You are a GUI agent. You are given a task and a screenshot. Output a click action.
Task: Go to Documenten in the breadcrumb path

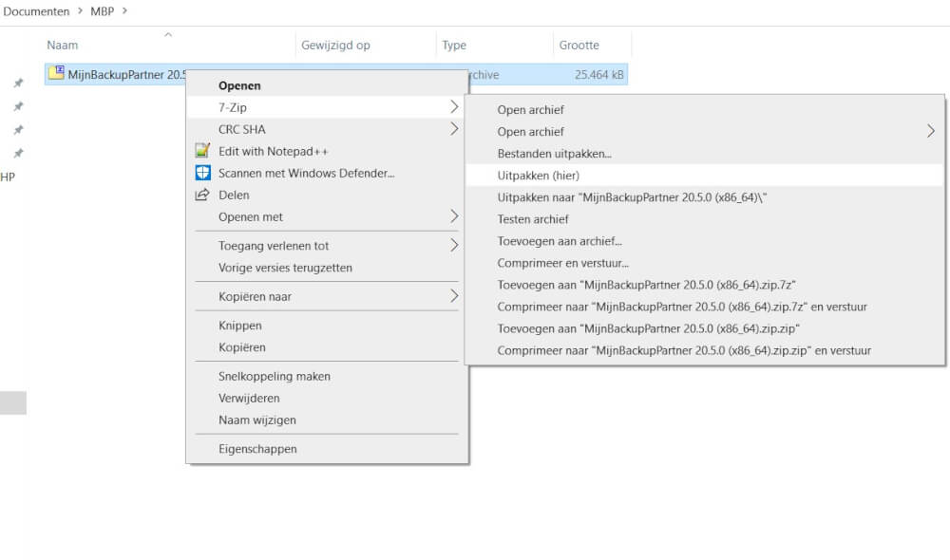pyautogui.click(x=36, y=10)
